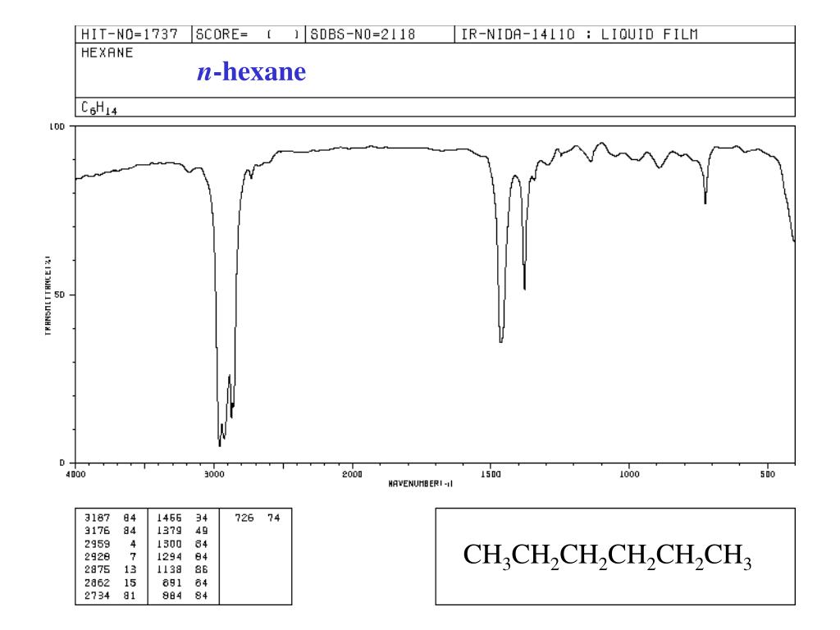Click the C6H14 molecular formula
Image resolution: width=840 pixels, height=630 pixels.
pyautogui.click(x=99, y=107)
